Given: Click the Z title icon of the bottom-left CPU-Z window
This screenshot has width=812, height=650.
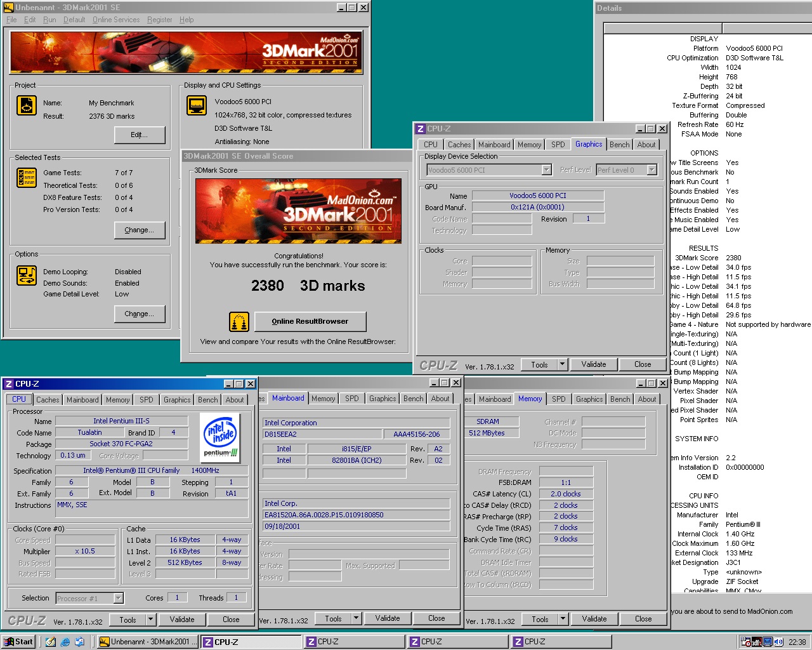Looking at the screenshot, I should 9,384.
